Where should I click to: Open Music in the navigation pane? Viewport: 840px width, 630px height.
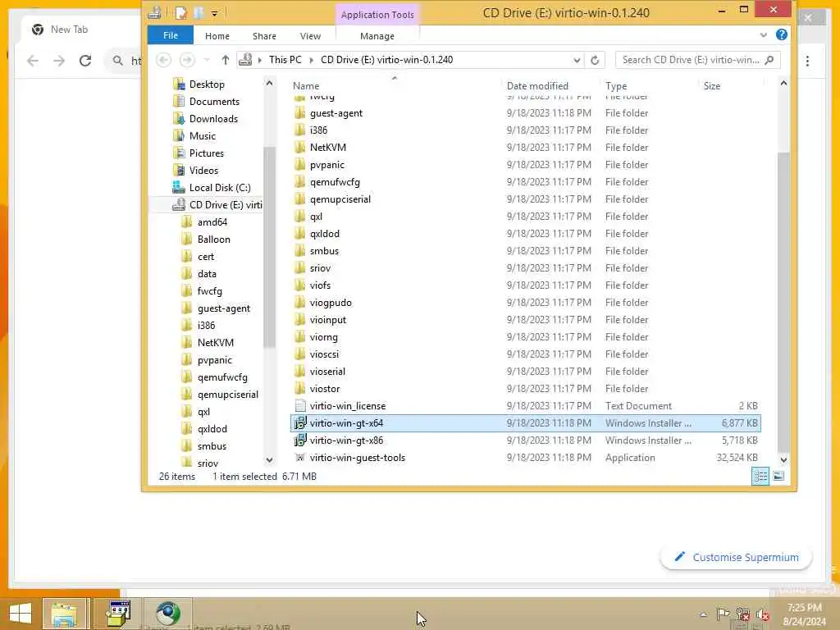click(203, 135)
